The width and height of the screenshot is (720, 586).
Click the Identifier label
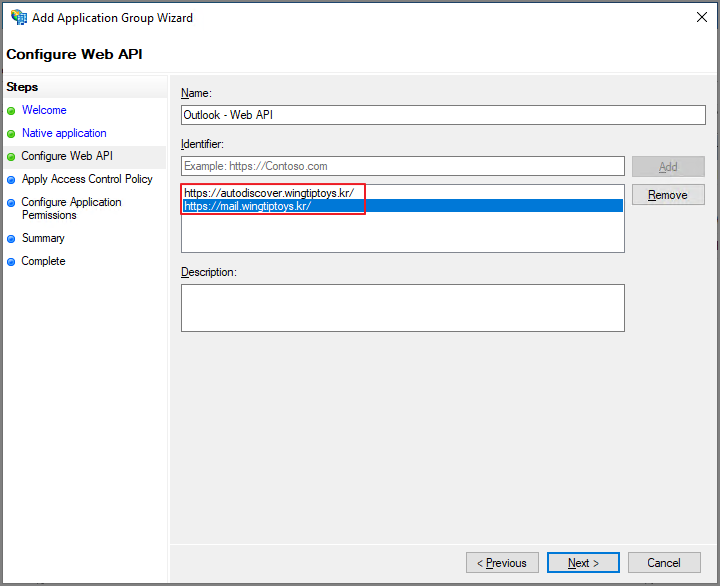[202, 144]
